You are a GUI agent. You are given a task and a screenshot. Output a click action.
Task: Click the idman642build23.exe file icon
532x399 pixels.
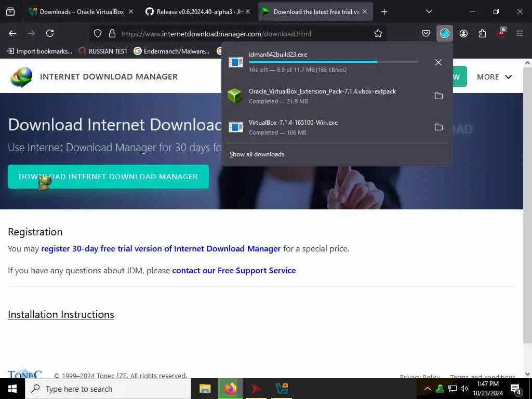coord(236,62)
